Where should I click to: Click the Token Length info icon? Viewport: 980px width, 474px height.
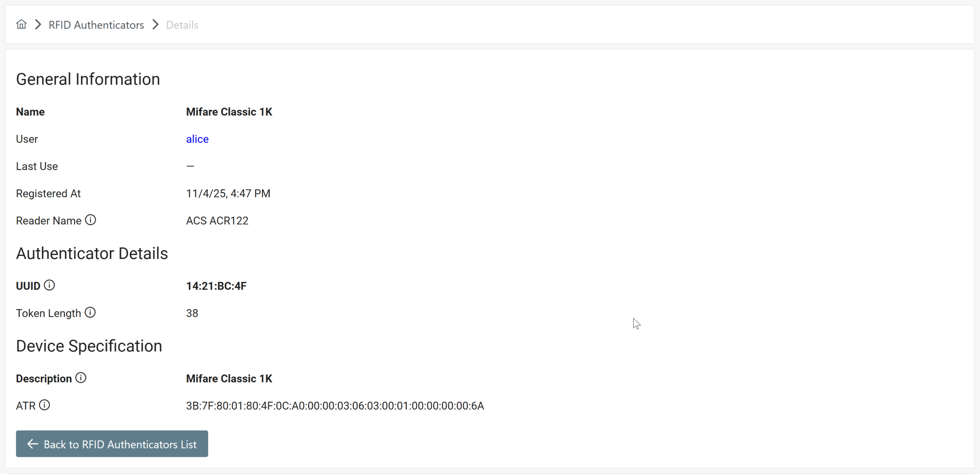click(x=90, y=313)
